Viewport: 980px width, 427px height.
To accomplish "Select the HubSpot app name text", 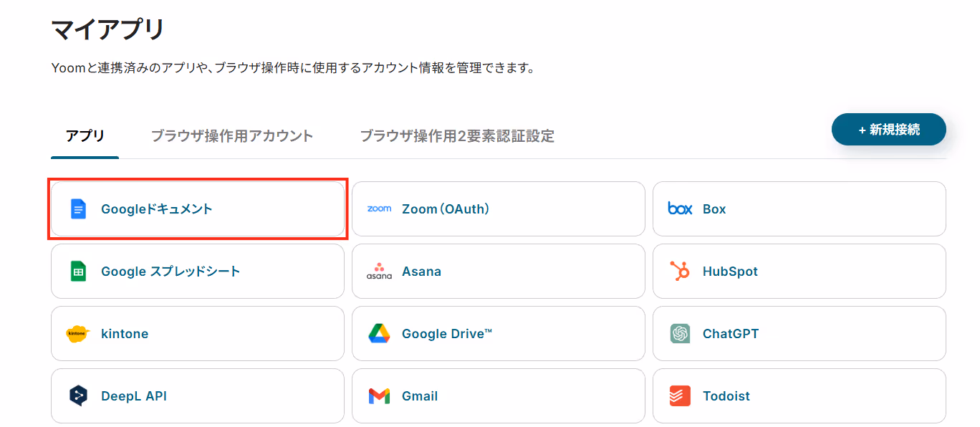I will click(730, 272).
